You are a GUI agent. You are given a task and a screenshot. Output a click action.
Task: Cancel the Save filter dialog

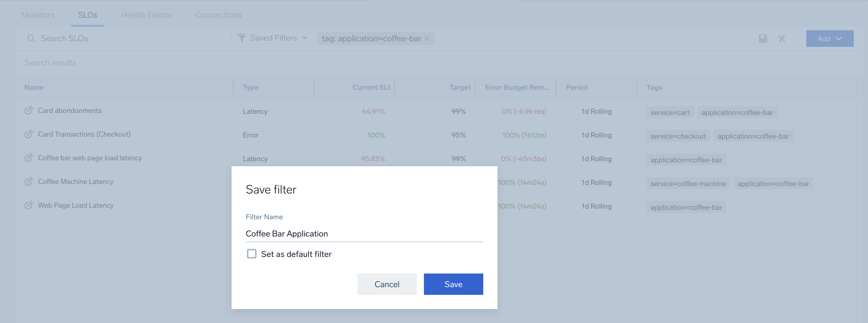(387, 284)
